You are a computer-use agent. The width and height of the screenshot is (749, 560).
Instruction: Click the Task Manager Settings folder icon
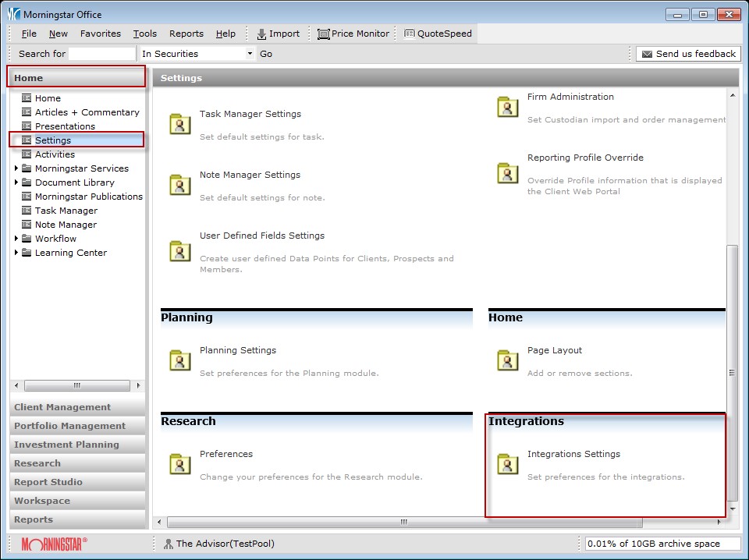(180, 124)
